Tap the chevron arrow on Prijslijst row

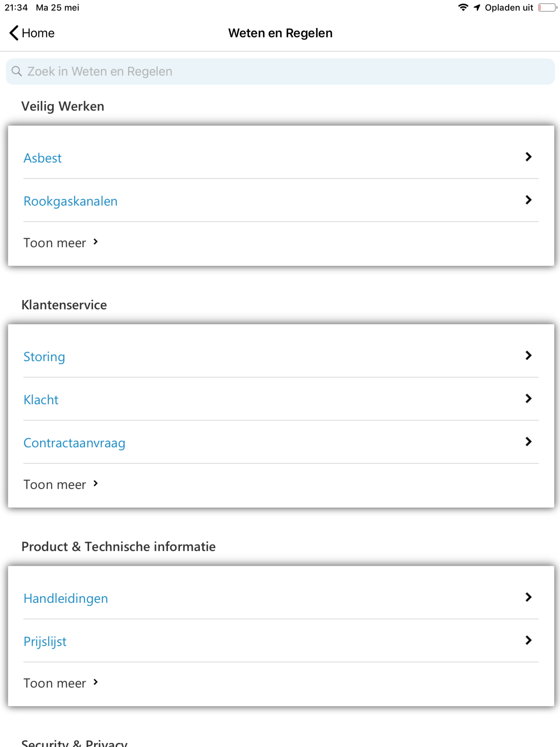(x=529, y=640)
